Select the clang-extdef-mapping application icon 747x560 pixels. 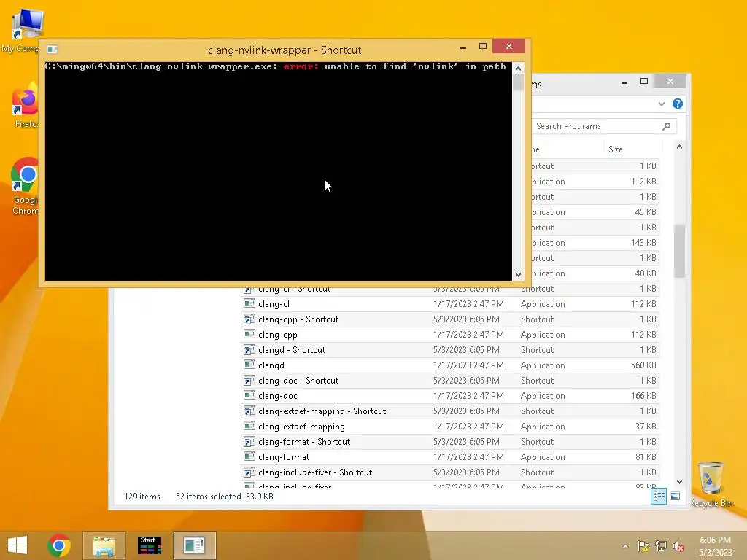tap(249, 426)
